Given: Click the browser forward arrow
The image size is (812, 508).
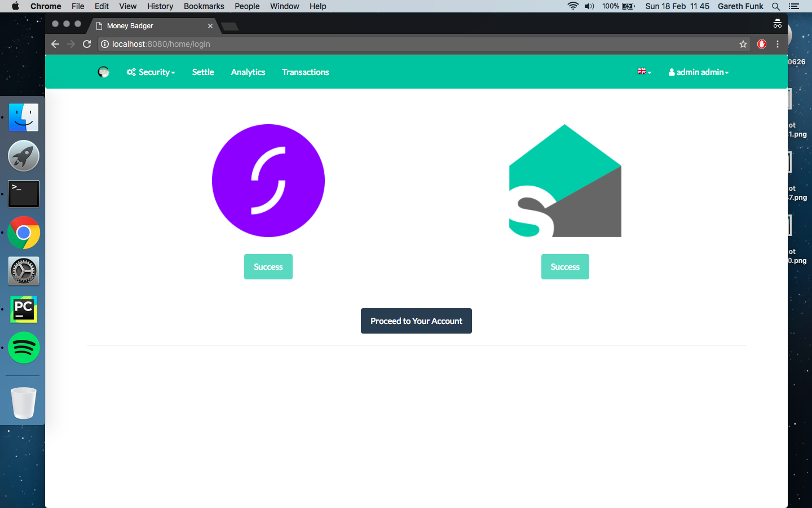Looking at the screenshot, I should [71, 44].
